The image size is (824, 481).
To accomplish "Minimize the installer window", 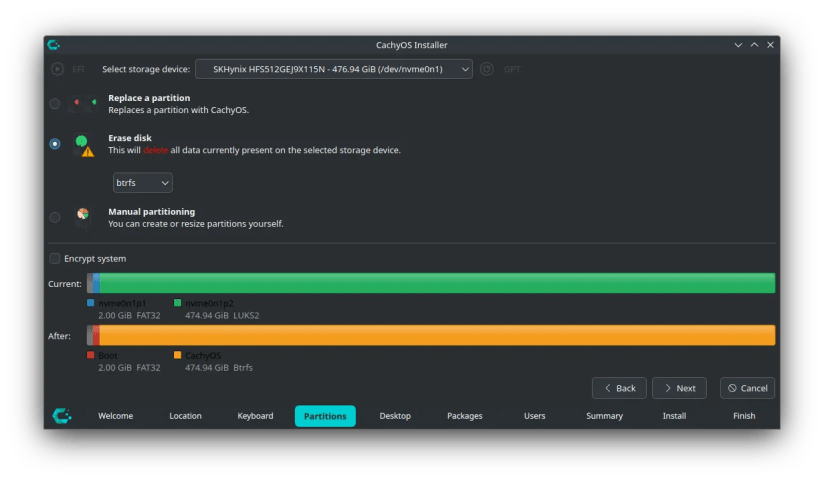I will pos(738,45).
